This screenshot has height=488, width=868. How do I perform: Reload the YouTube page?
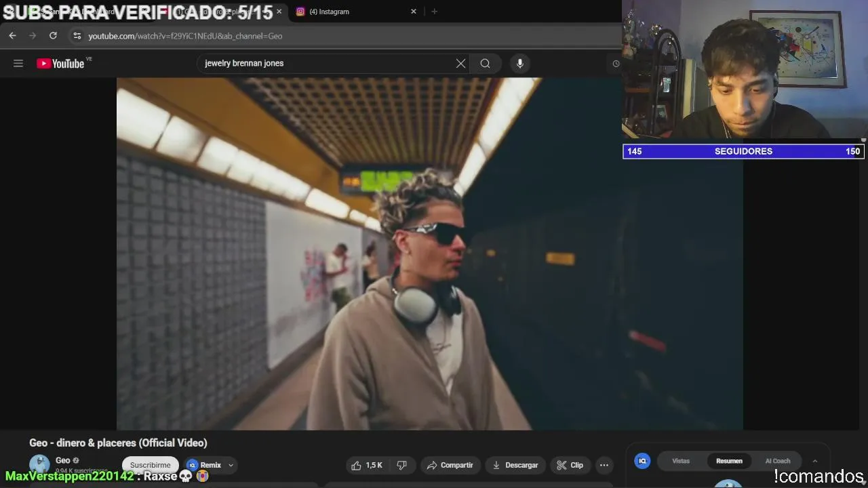point(53,36)
